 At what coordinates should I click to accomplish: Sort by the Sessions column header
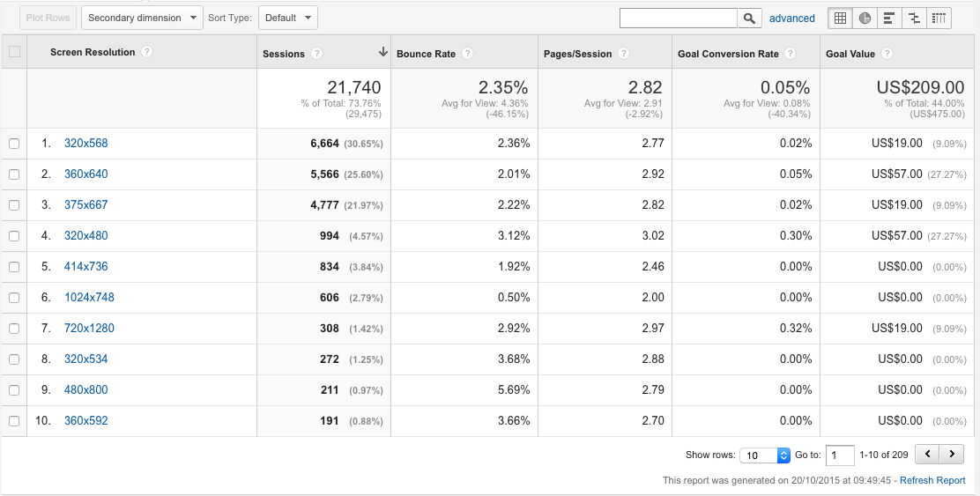[x=284, y=54]
